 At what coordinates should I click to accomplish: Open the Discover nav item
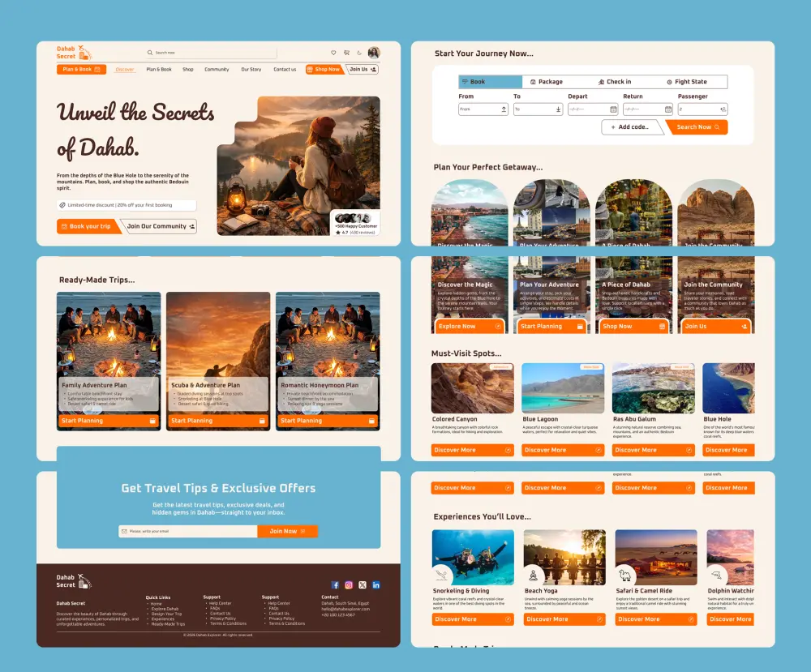[125, 69]
